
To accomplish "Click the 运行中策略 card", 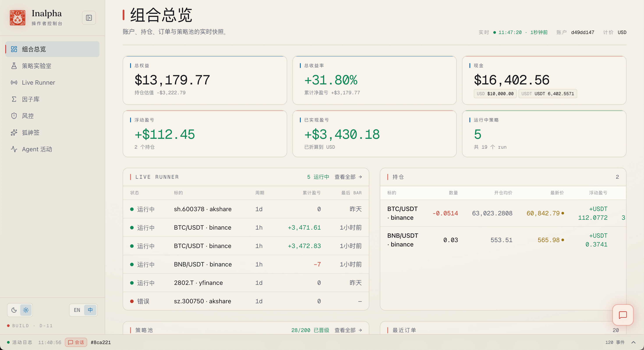I will 544,134.
